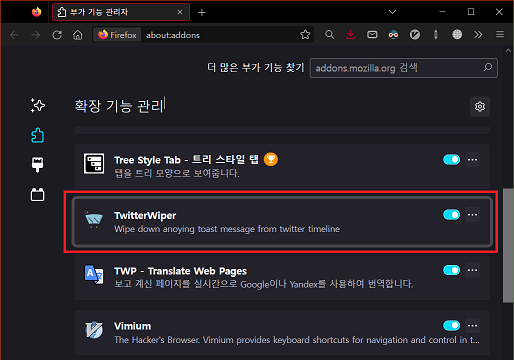Click the goggles-face extension toolbar icon
The height and width of the screenshot is (360, 514).
click(x=393, y=34)
